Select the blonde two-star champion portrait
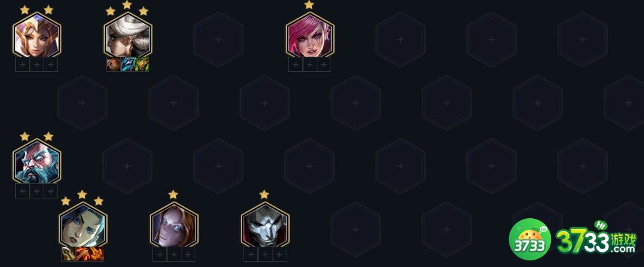 36,36
